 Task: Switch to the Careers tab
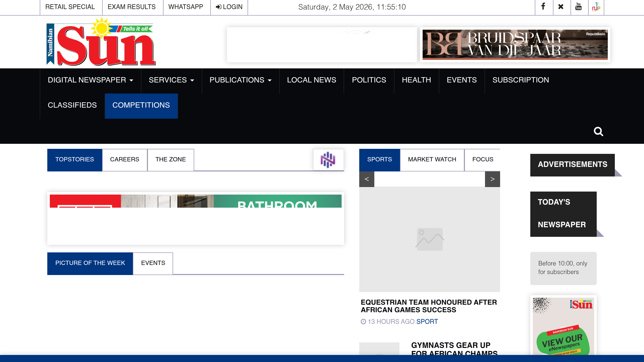[x=125, y=160]
